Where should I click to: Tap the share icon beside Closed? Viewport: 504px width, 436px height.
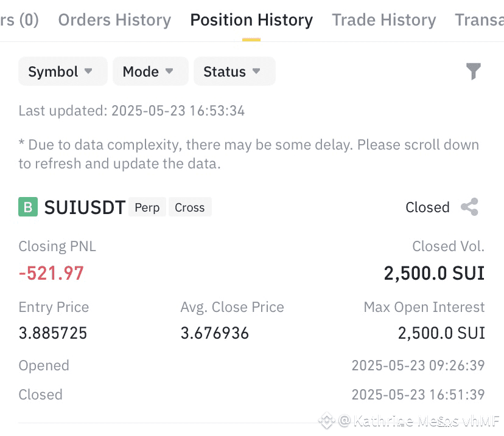pos(469,207)
